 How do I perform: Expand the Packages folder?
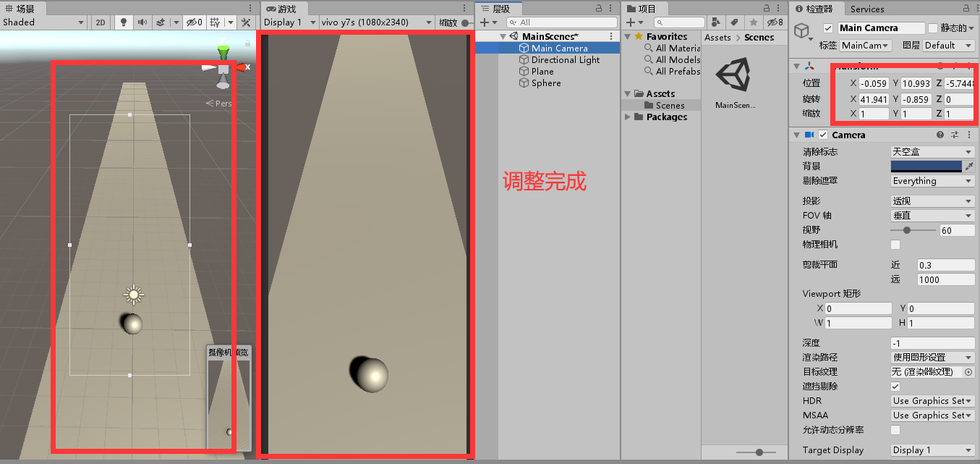click(628, 117)
